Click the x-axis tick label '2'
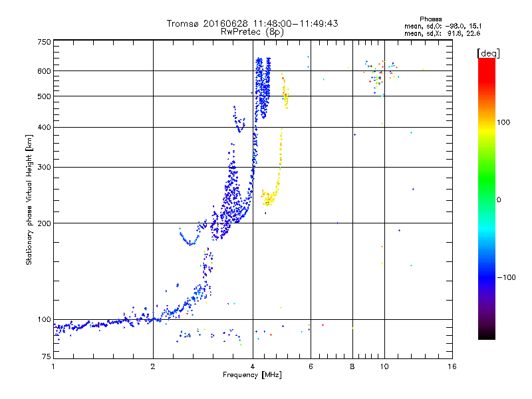This screenshot has height=399, width=532. coord(153,366)
